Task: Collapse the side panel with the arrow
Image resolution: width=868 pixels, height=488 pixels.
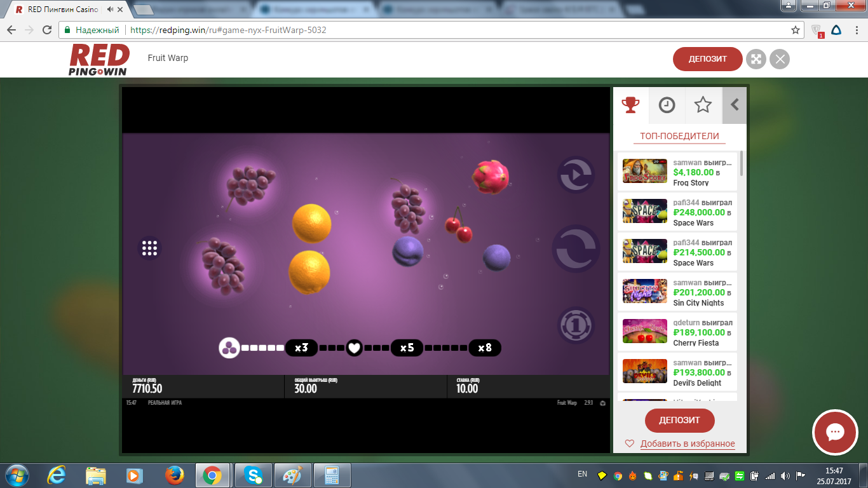Action: pyautogui.click(x=735, y=105)
